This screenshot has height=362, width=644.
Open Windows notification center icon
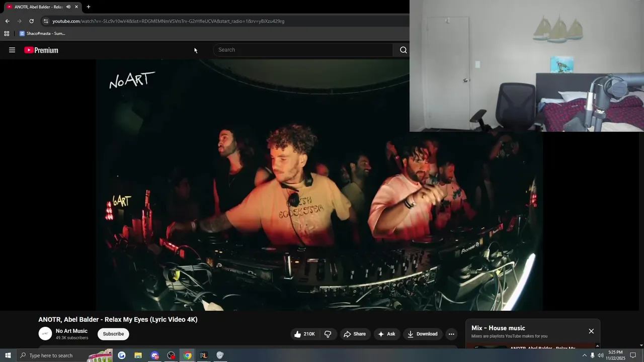click(x=633, y=355)
